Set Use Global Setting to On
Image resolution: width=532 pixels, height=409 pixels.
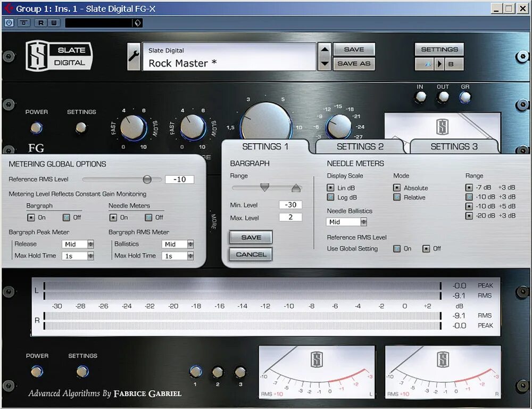[x=397, y=249]
